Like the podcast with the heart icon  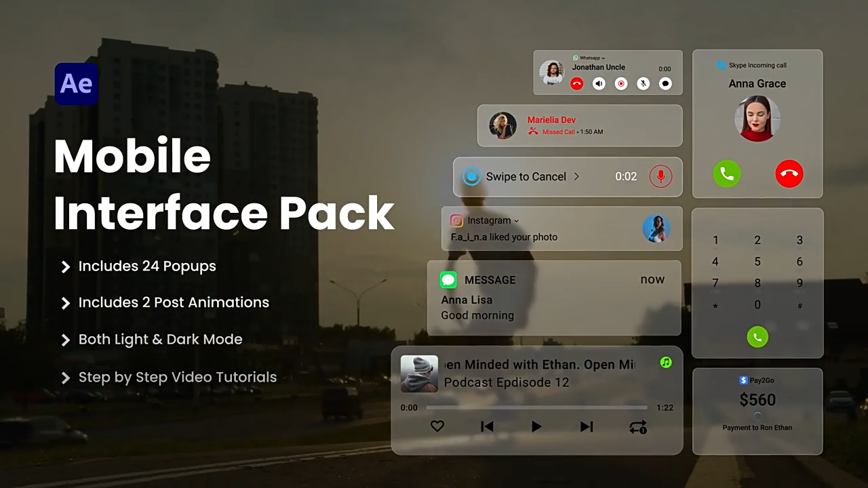[x=437, y=426]
